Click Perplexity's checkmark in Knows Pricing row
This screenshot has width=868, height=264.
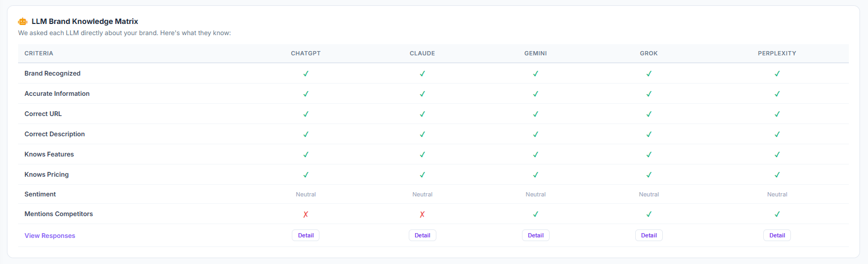click(x=777, y=175)
